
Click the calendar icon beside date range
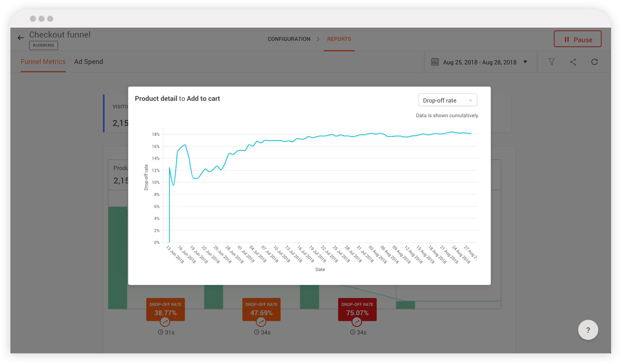point(435,62)
